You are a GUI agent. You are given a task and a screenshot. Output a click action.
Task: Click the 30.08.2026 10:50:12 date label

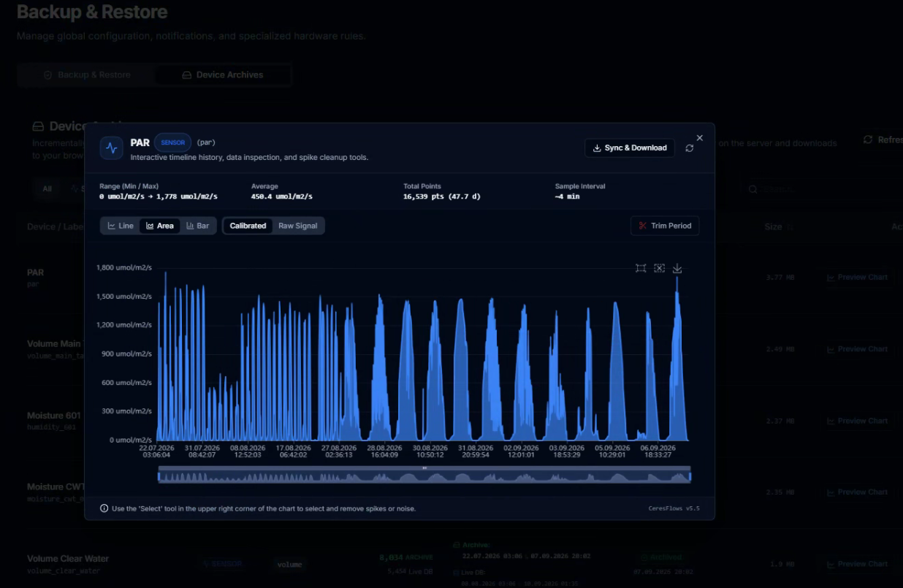(430, 451)
